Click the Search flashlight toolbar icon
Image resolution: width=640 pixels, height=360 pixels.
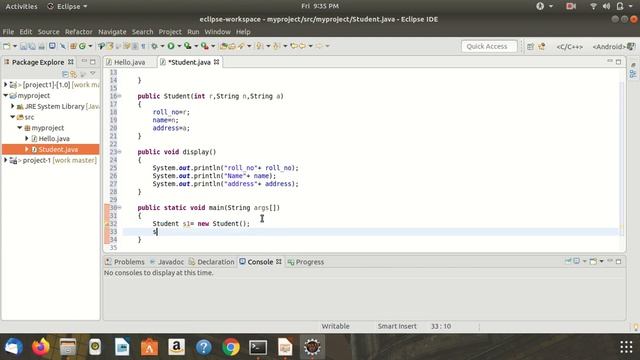tap(241, 46)
